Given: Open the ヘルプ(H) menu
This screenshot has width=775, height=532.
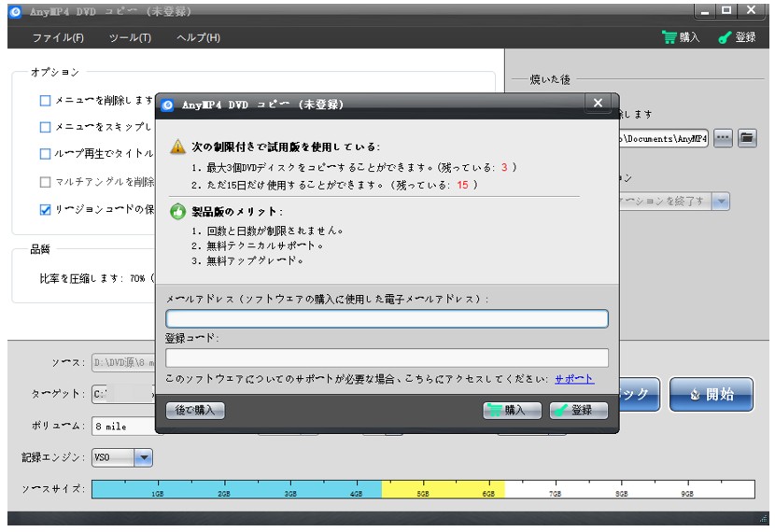Looking at the screenshot, I should (198, 37).
